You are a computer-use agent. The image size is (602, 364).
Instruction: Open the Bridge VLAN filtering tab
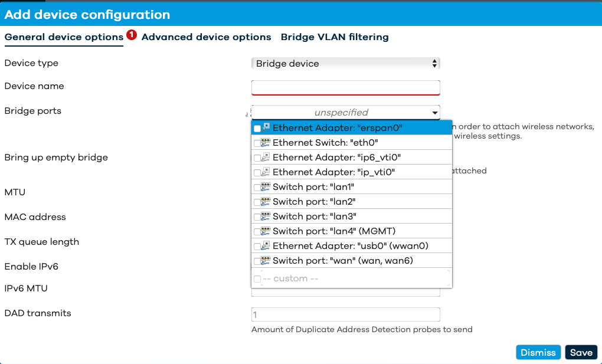coord(335,37)
